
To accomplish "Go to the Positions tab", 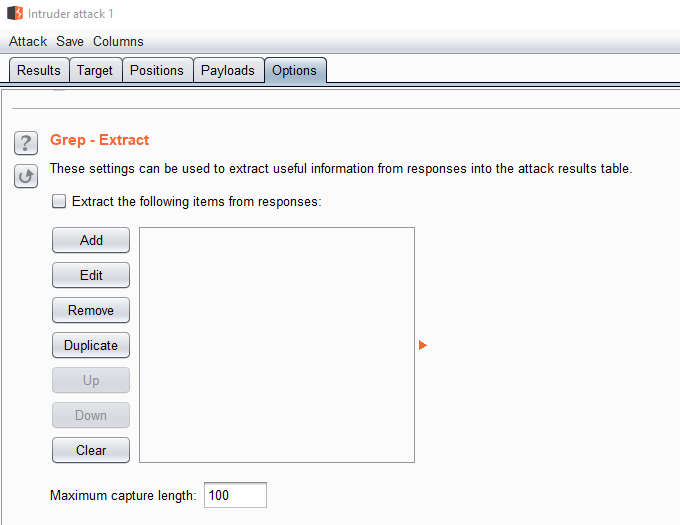I will tap(157, 70).
